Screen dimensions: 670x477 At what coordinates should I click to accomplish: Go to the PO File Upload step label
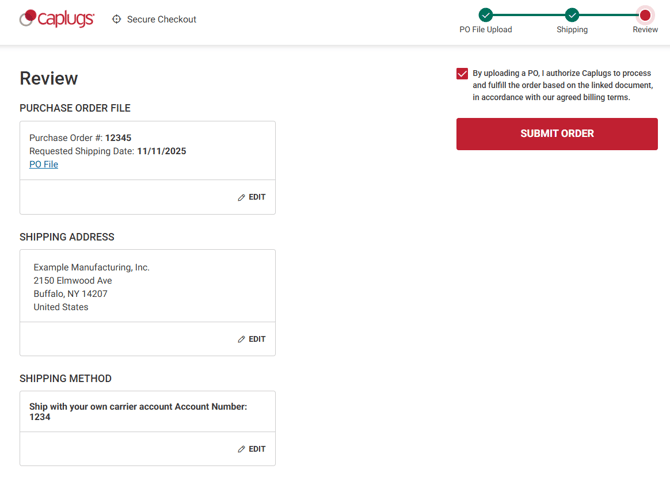coord(485,30)
